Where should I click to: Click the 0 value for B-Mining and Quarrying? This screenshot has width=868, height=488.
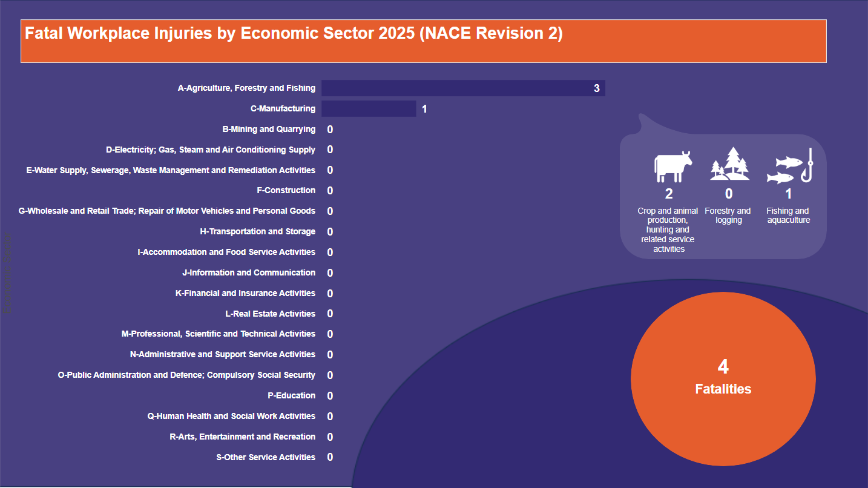click(x=330, y=130)
